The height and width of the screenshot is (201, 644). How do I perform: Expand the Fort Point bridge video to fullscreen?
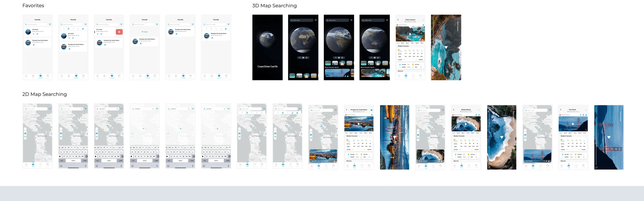pos(586,130)
